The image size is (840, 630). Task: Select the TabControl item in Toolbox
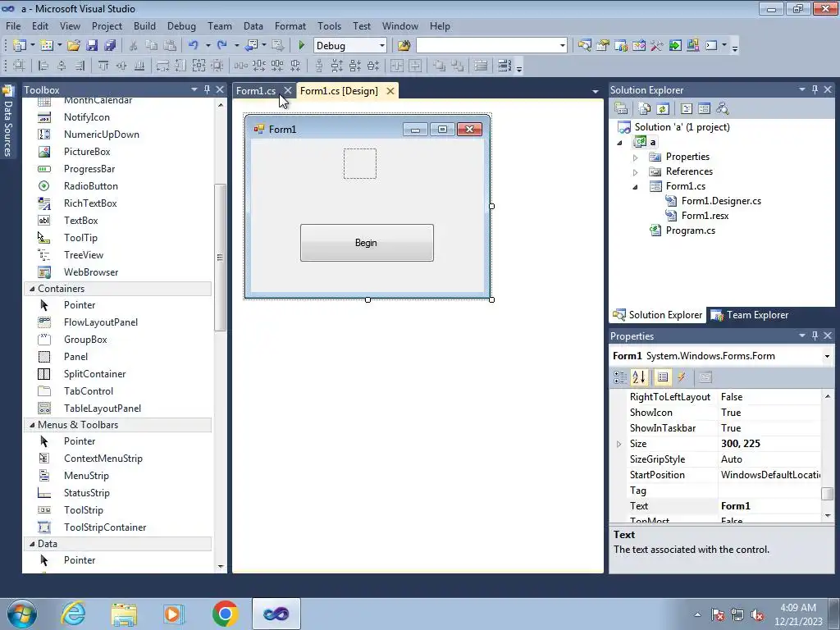tap(89, 391)
